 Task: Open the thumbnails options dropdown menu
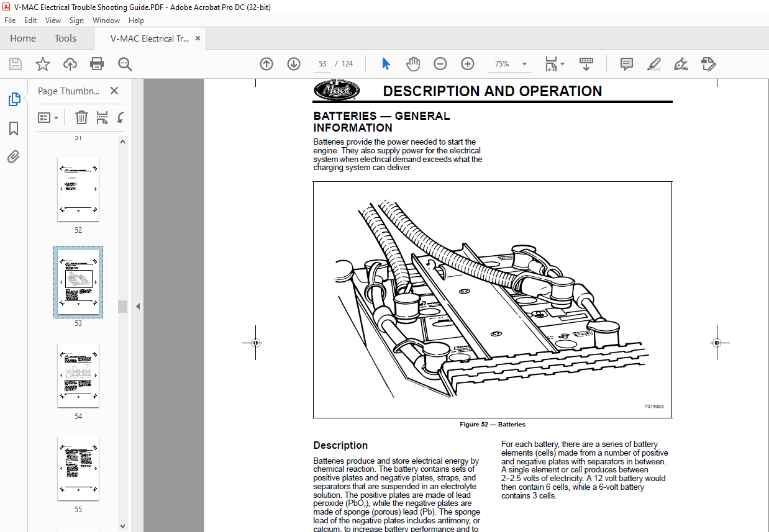point(48,117)
